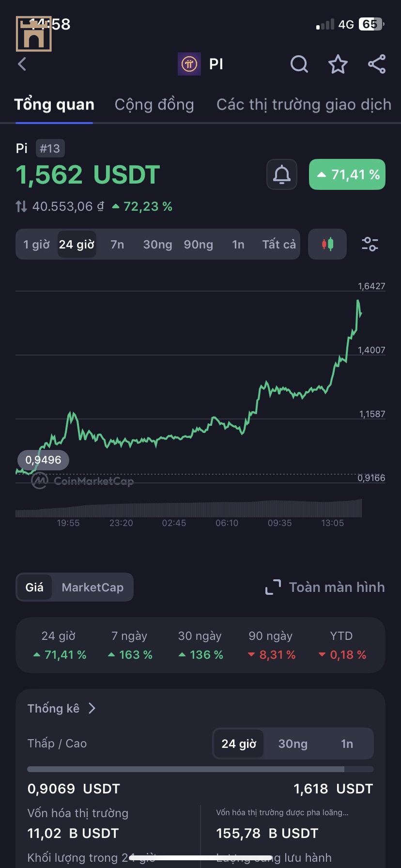Select the 1 giờ chart range
401x868 pixels.
tap(36, 244)
